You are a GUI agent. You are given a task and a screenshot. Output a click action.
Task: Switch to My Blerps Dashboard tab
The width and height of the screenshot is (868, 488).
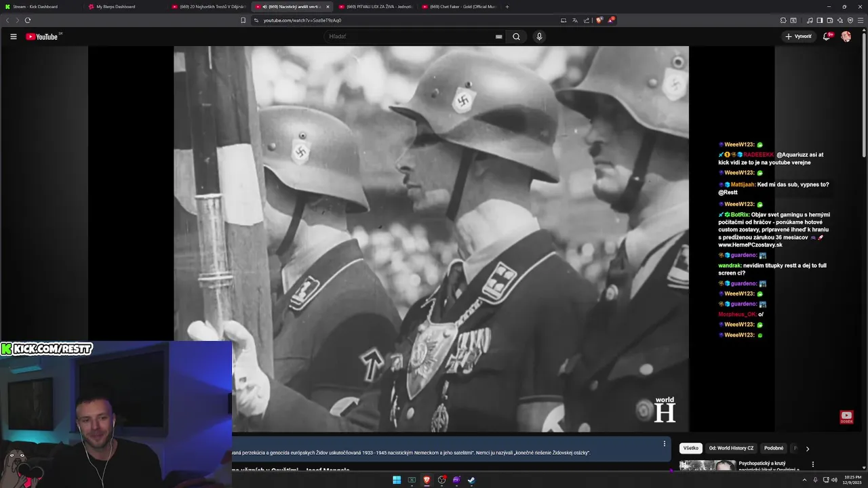(x=126, y=7)
